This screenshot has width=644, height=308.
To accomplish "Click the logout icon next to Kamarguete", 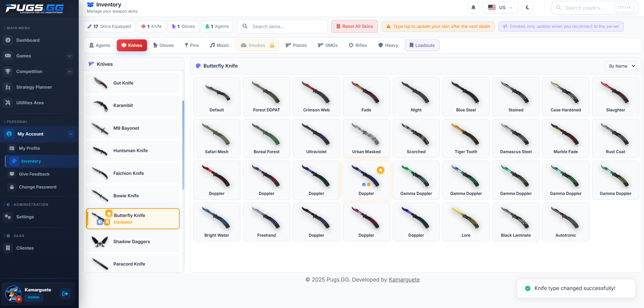I will click(x=65, y=293).
